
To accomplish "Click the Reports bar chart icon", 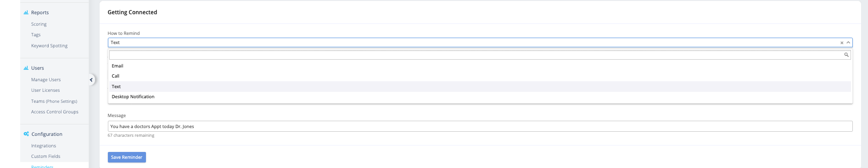I will coord(26,12).
